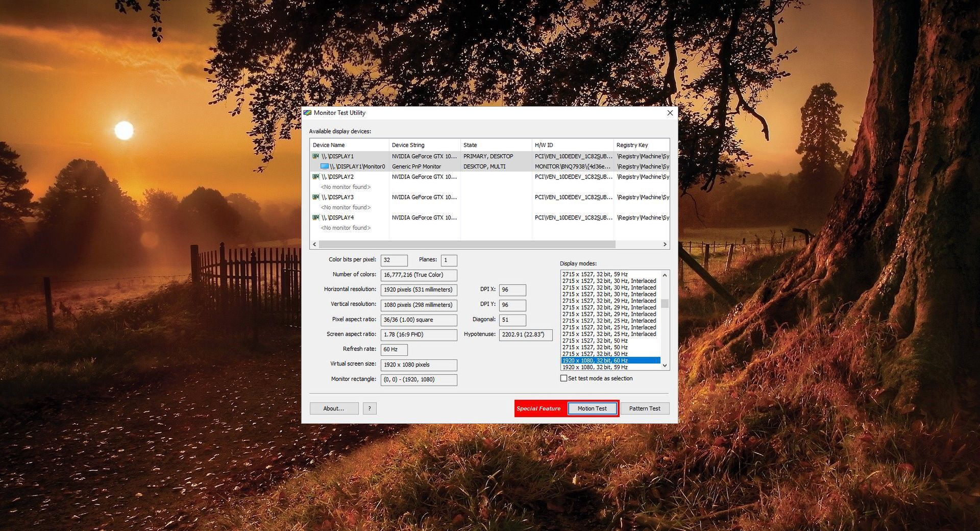Click the Diagonal value field
Screen dimensions: 980x531
(511, 320)
